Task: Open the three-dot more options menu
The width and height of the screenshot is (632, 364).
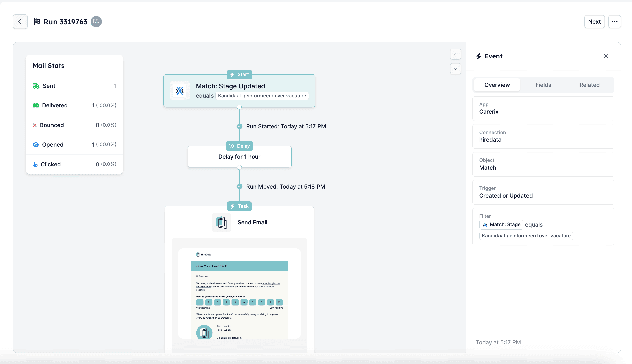Action: coord(615,22)
